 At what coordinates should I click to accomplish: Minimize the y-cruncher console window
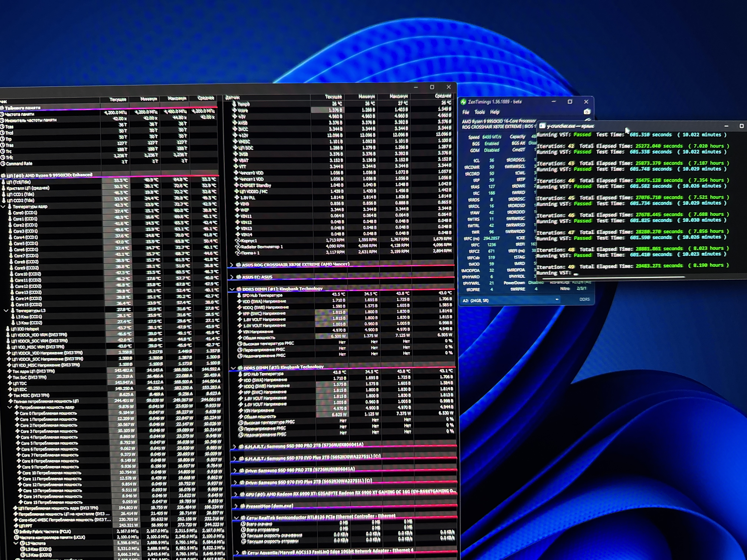click(x=726, y=126)
